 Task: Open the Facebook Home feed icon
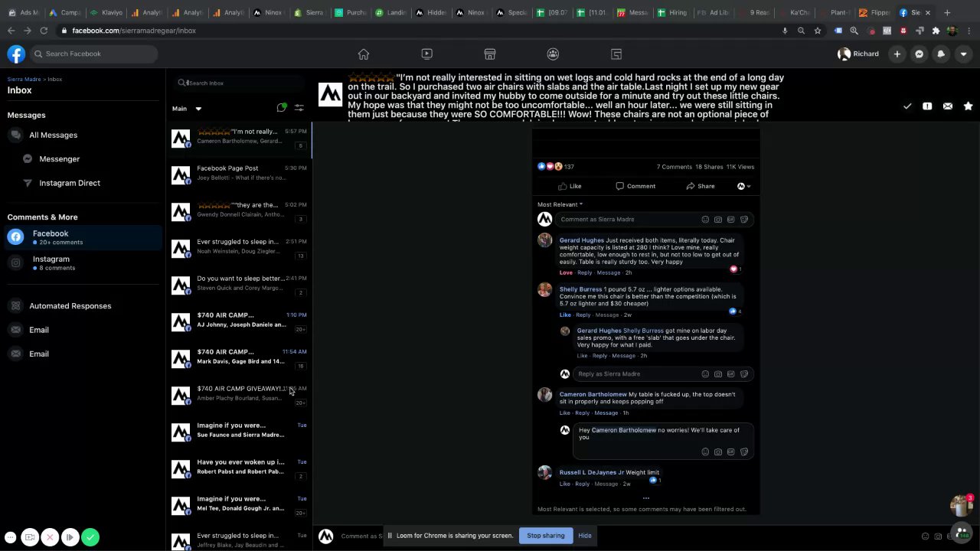click(x=364, y=54)
